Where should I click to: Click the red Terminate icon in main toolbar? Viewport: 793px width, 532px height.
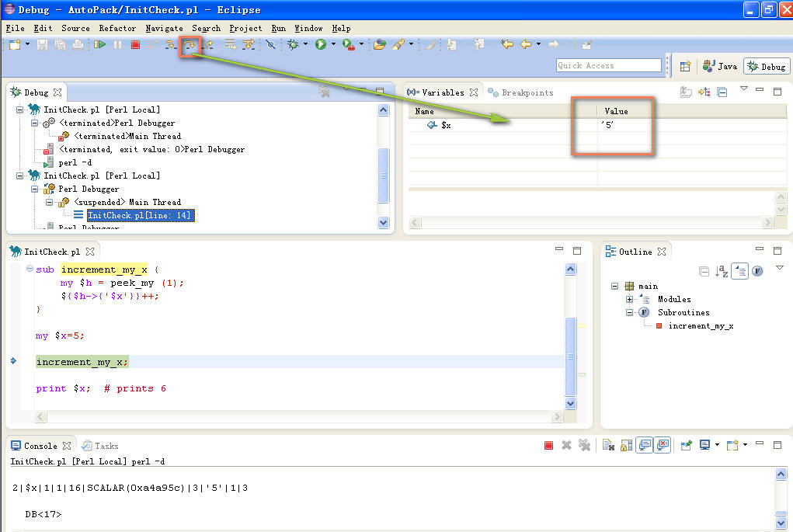[135, 44]
